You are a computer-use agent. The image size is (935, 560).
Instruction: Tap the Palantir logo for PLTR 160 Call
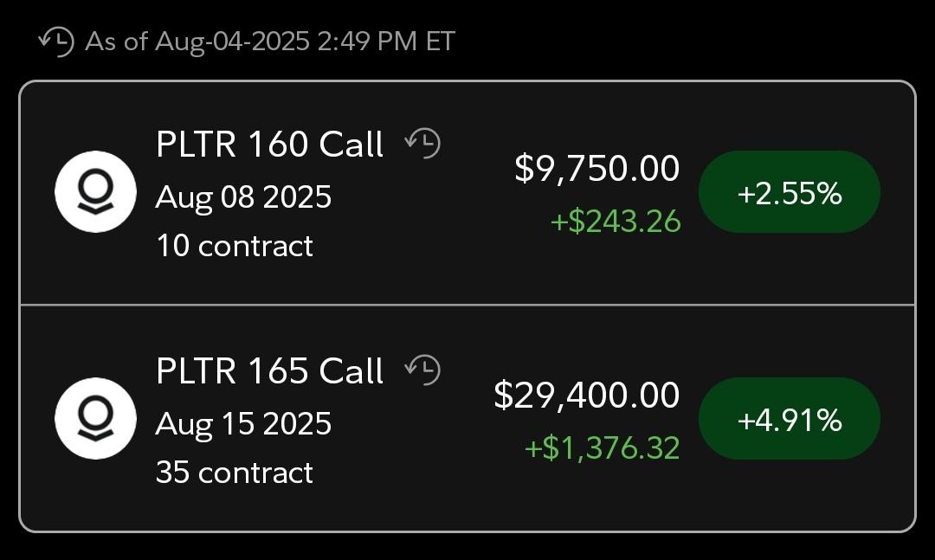95,191
